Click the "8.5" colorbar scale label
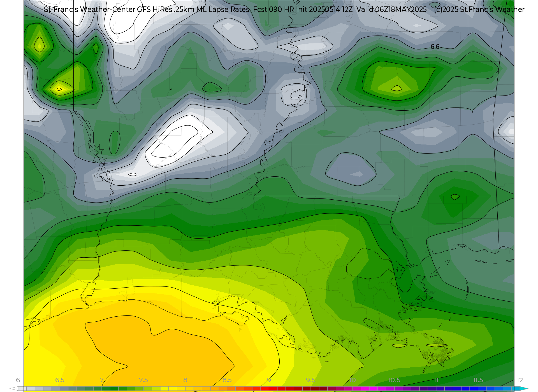Viewport: 538px width, 392px height. point(227,380)
